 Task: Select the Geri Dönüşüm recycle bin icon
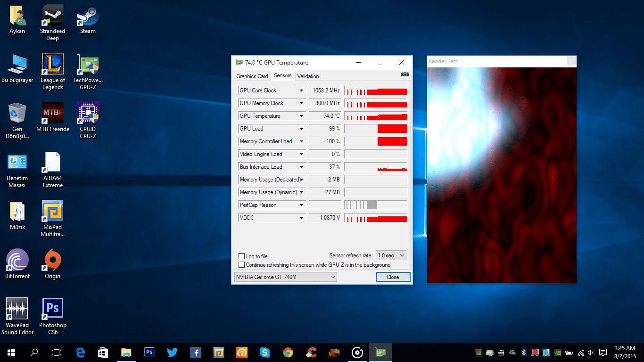(17, 121)
